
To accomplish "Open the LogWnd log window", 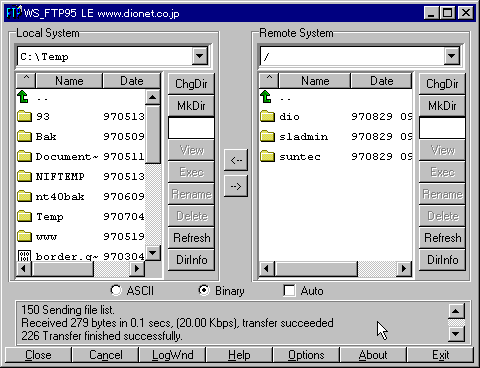I will 172,355.
